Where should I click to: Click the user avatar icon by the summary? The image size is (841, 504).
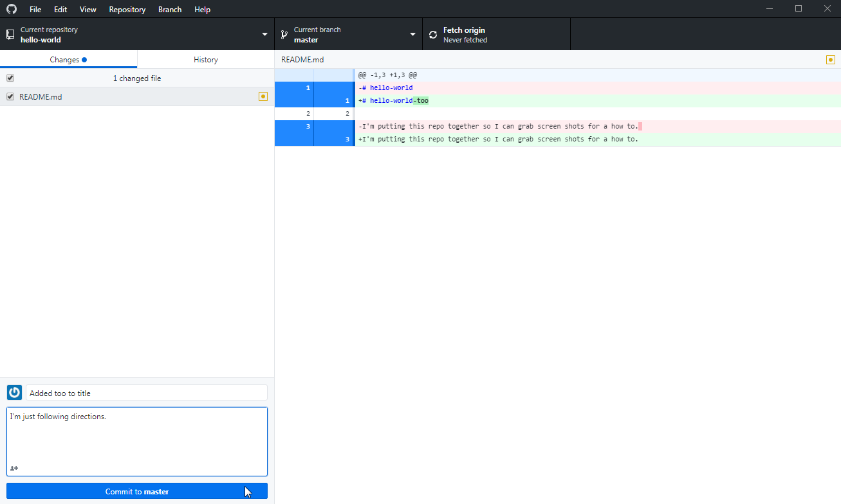point(14,393)
